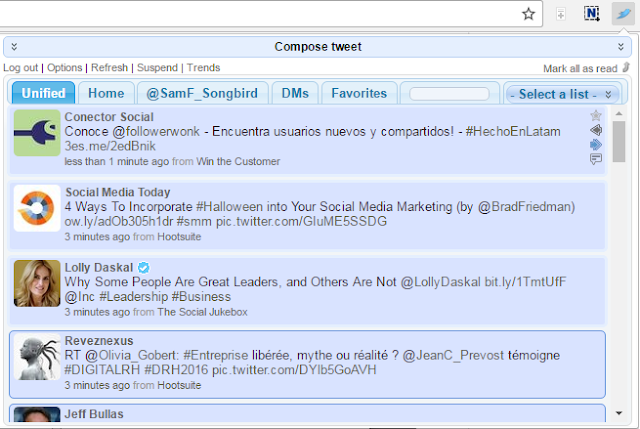Image resolution: width=640 pixels, height=429 pixels.
Task: Open the ow.ly/adOb305h1dr link
Action: [119, 221]
